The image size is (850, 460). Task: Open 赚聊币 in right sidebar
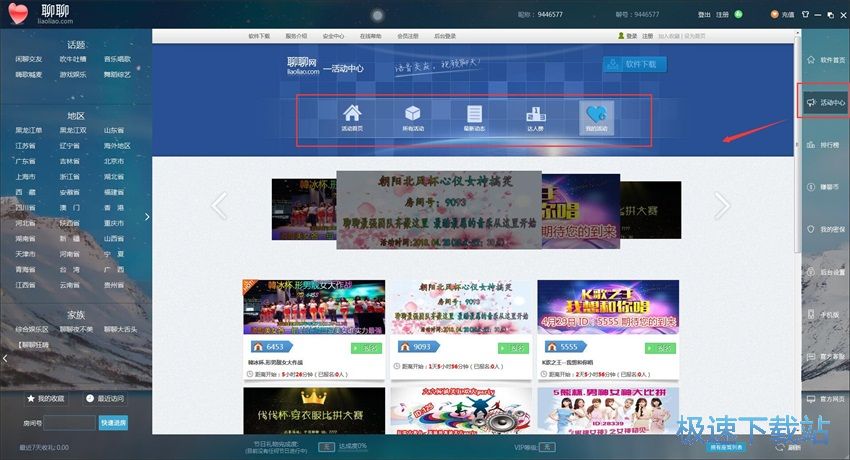coord(824,187)
